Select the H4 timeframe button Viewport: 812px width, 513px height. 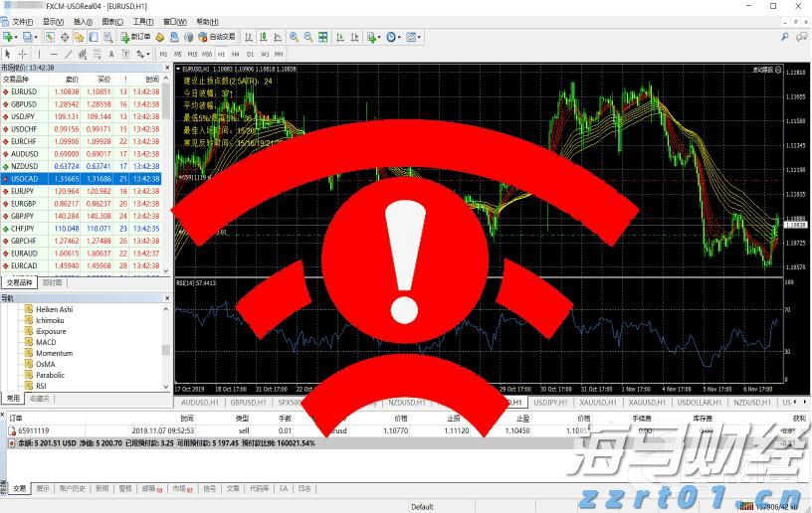[x=235, y=54]
